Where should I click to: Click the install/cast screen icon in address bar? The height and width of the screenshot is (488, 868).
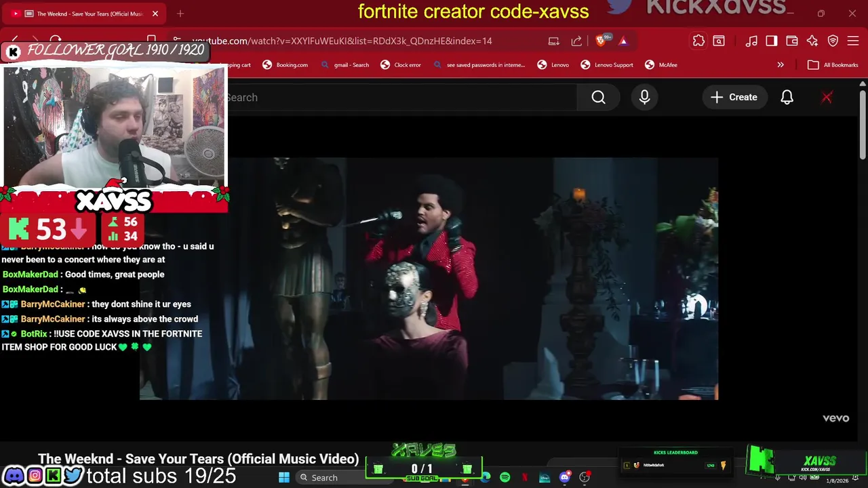tap(553, 41)
